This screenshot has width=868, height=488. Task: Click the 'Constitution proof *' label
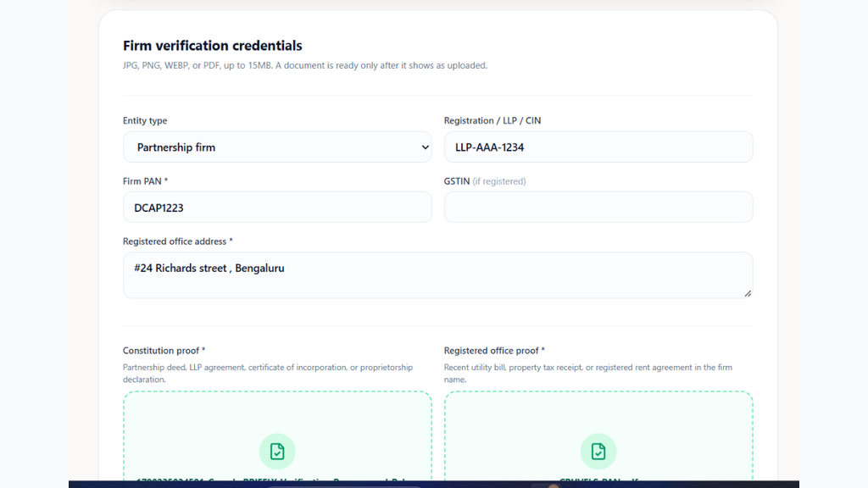[x=164, y=350]
